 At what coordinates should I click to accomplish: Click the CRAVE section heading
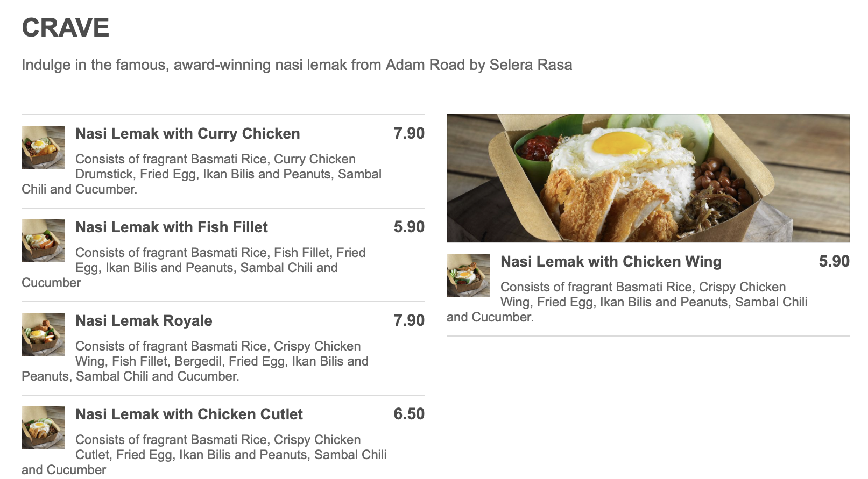(x=66, y=28)
